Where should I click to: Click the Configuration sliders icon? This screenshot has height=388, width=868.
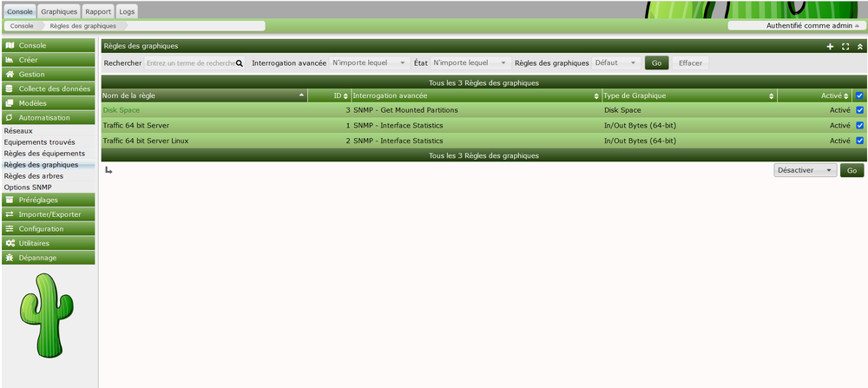pos(10,228)
